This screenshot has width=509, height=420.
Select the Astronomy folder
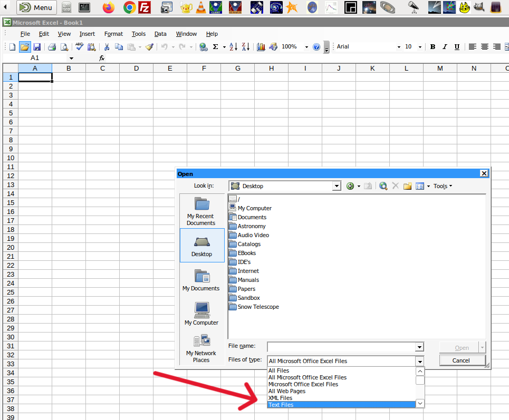pos(247,226)
